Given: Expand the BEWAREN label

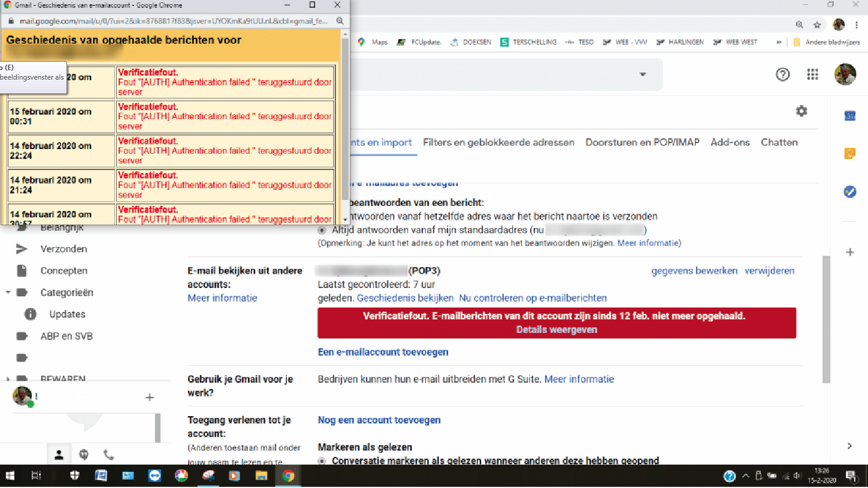Looking at the screenshot, I should coord(8,379).
